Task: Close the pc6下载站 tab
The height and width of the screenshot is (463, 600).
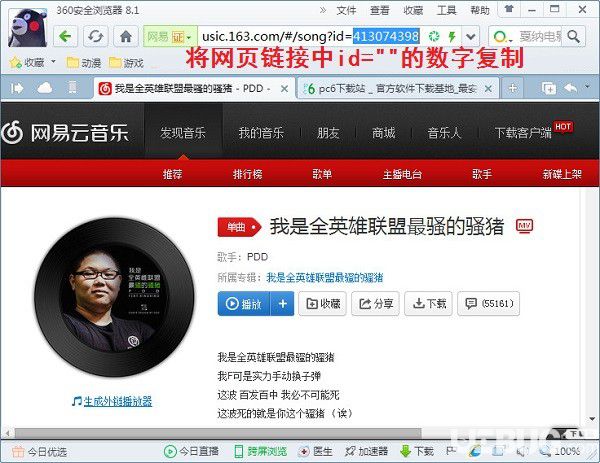Action: (x=488, y=89)
